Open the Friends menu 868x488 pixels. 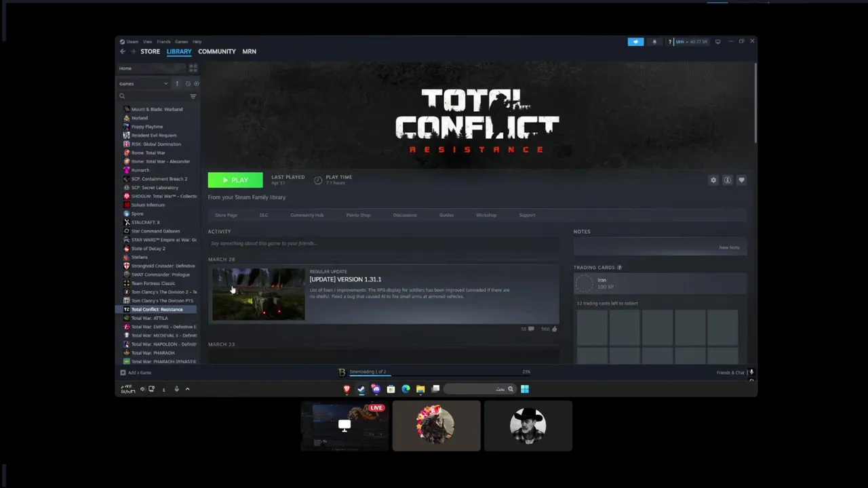pos(163,42)
